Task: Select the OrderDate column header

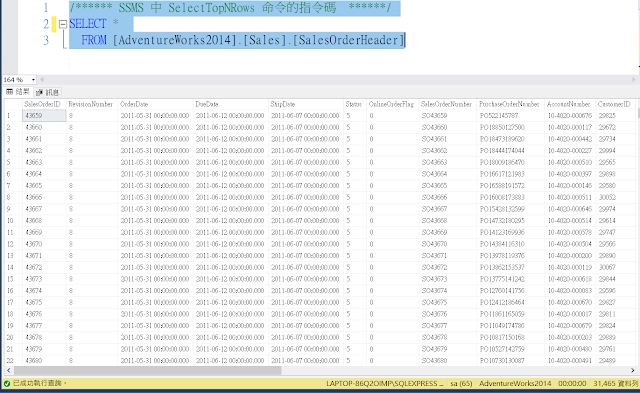Action: 155,104
